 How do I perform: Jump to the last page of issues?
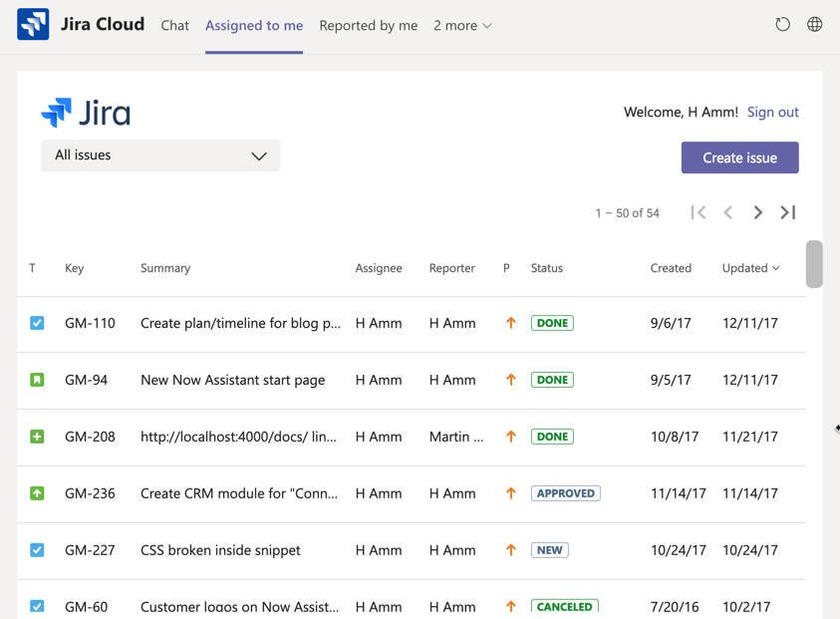click(x=787, y=212)
